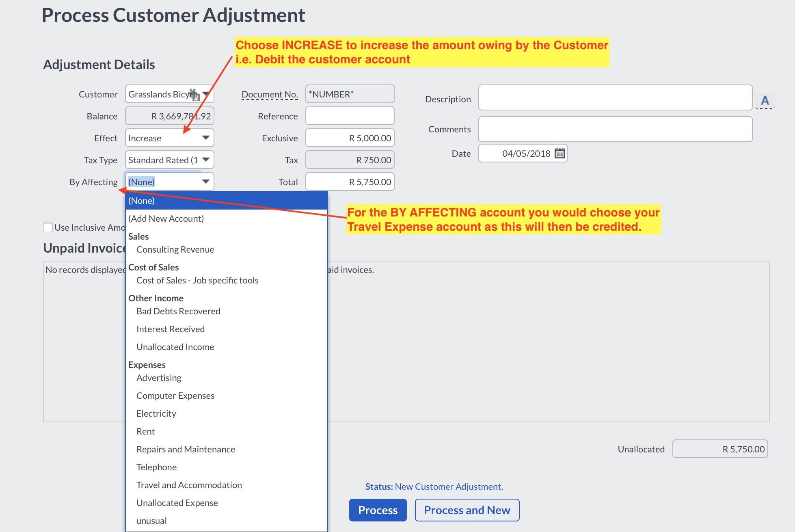Select Bad Debts Recovered in list
The width and height of the screenshot is (795, 532).
178,311
